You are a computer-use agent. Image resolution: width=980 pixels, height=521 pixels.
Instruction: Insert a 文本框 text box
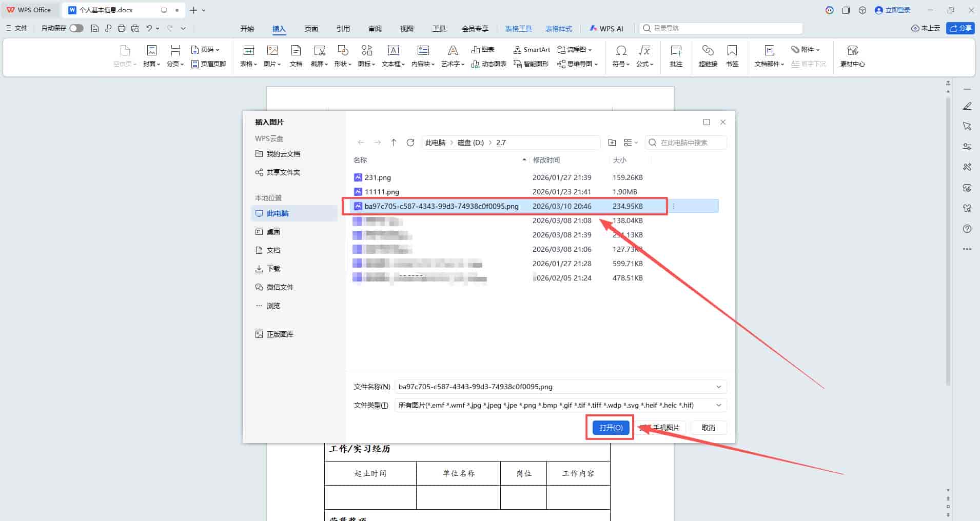(393, 56)
